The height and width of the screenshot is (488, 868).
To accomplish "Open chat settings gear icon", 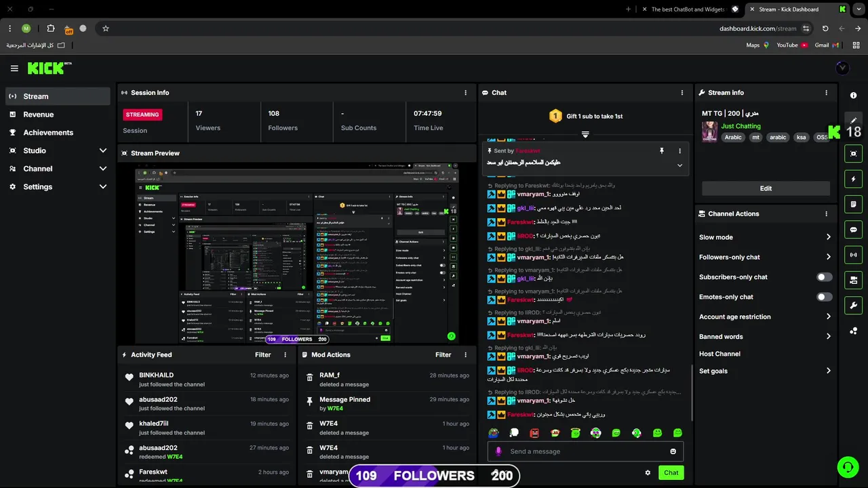I will [648, 473].
